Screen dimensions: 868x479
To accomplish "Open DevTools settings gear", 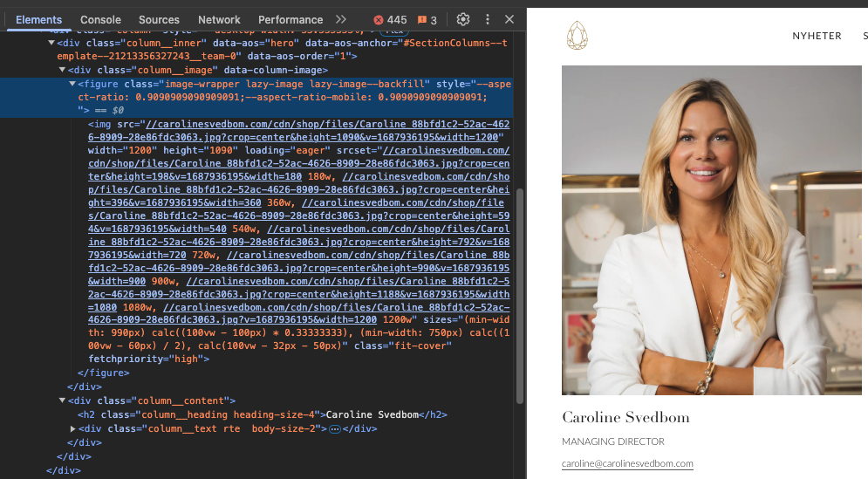I will 462,19.
